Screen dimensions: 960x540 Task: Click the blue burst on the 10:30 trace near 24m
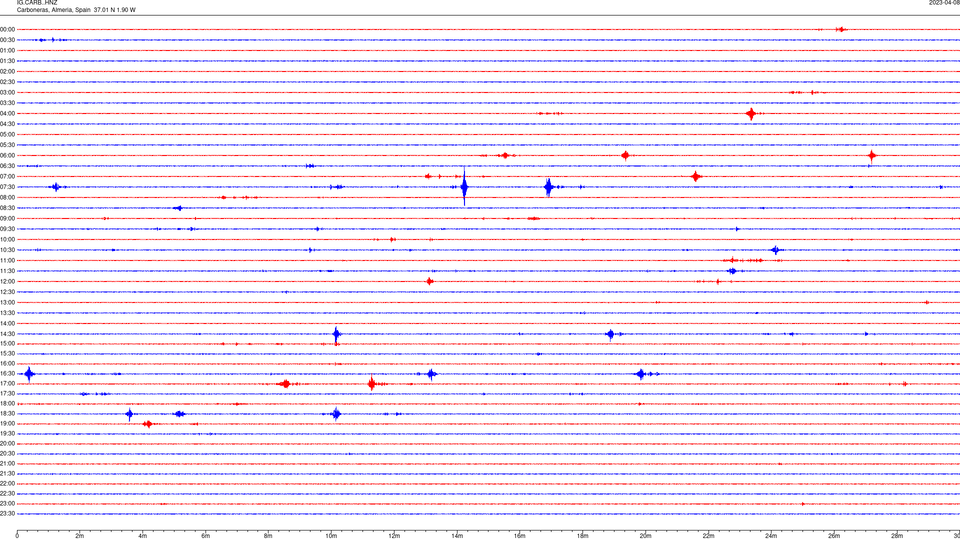pyautogui.click(x=776, y=250)
